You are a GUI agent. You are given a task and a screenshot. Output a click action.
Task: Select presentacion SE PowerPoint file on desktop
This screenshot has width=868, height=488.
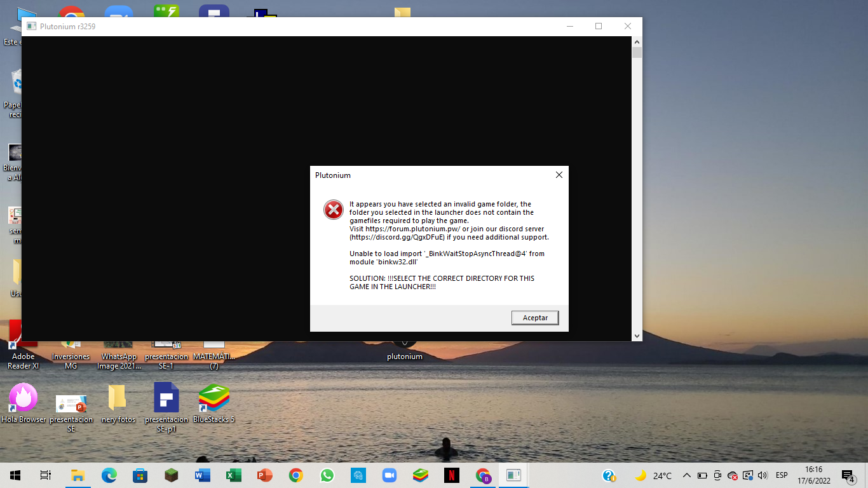tap(71, 413)
